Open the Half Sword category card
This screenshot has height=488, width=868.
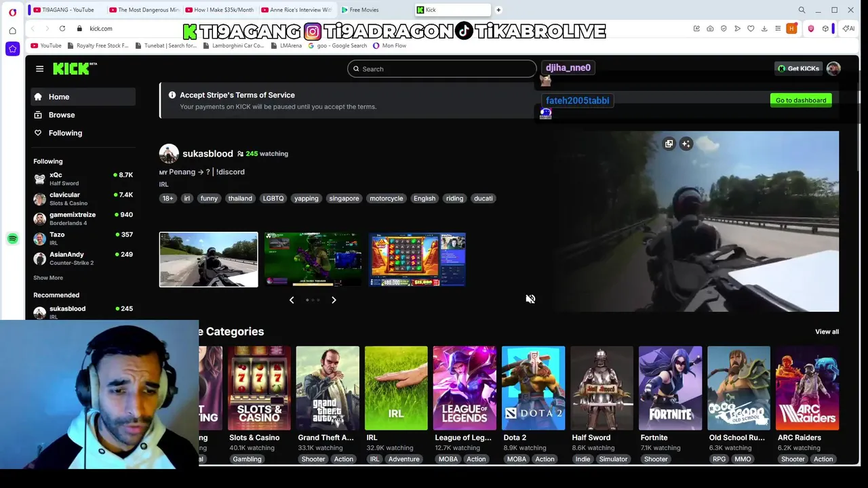coord(601,388)
